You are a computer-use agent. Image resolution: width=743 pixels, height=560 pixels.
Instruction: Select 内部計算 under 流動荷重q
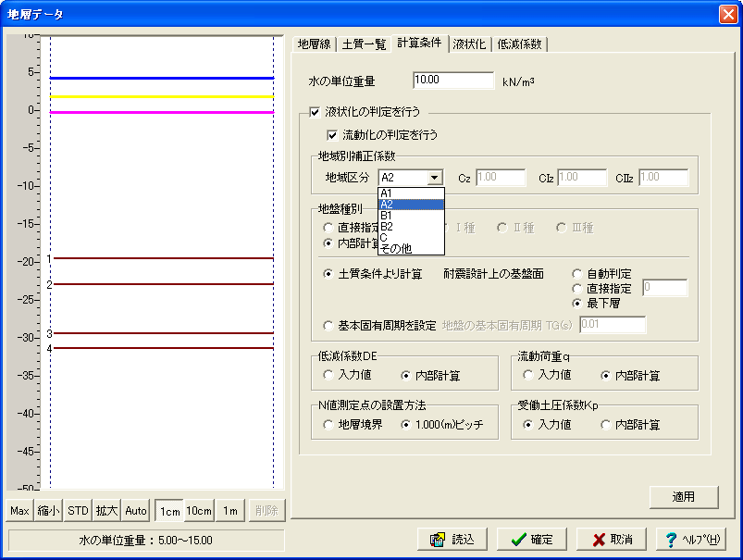tap(605, 376)
